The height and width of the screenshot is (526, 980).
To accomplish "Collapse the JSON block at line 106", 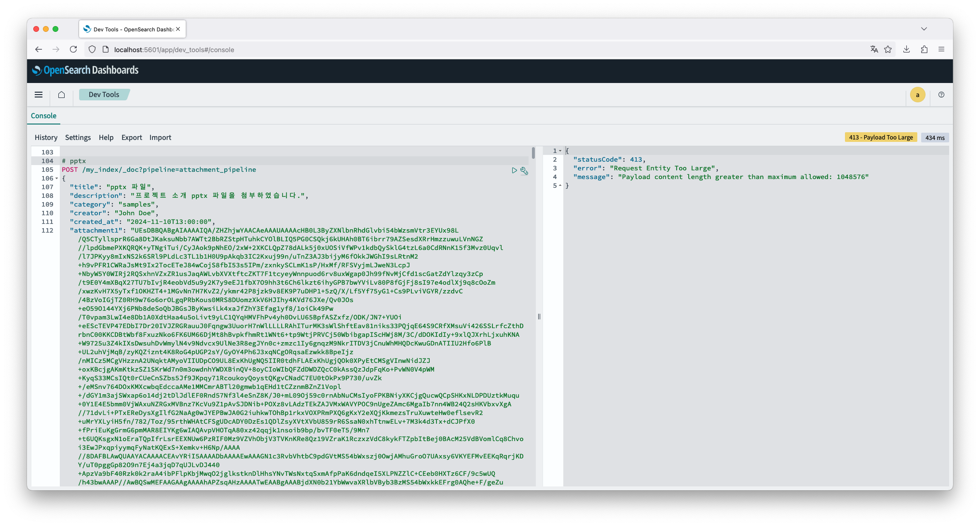I will 57,179.
